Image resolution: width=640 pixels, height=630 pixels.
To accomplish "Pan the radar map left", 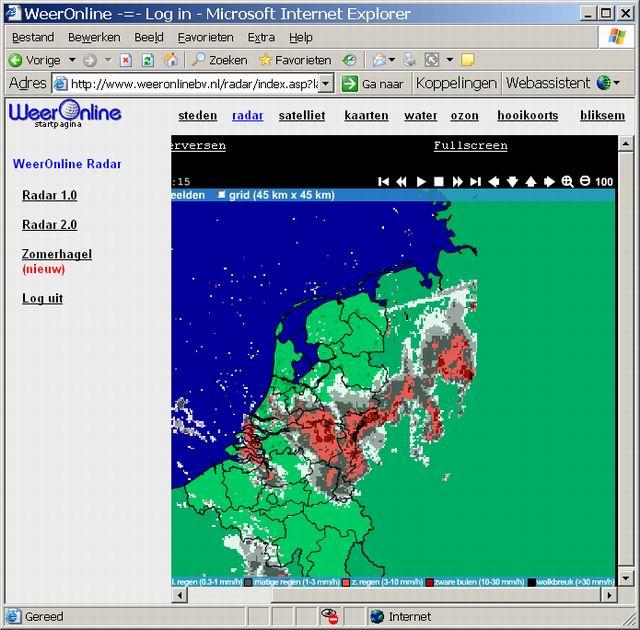I will 494,182.
